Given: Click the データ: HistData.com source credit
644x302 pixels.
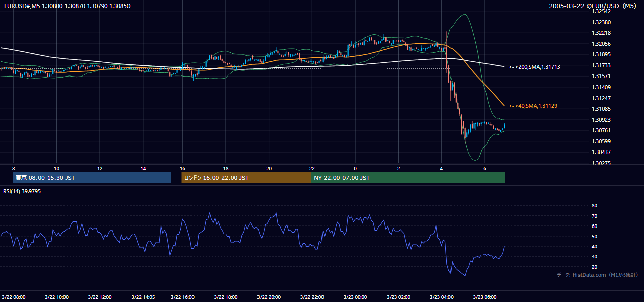Looking at the screenshot, I should (597, 275).
